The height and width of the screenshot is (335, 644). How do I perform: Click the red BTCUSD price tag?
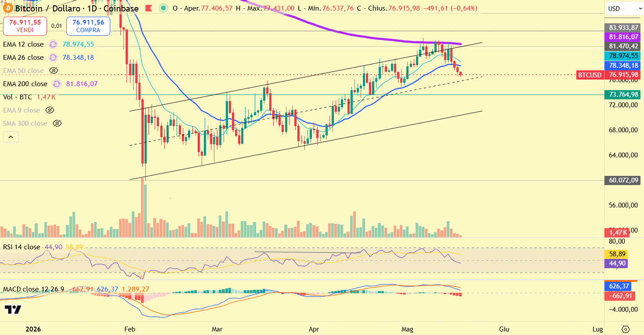pos(590,75)
